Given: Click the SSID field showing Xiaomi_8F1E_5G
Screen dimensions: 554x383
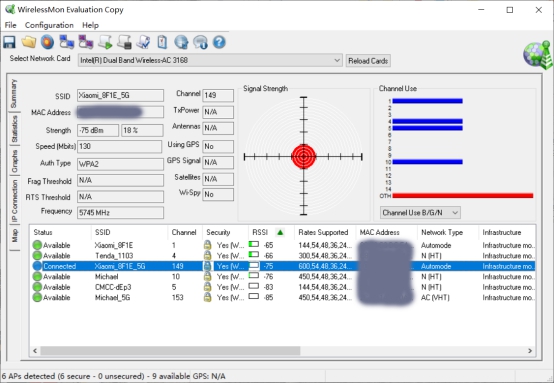Looking at the screenshot, I should (120, 95).
